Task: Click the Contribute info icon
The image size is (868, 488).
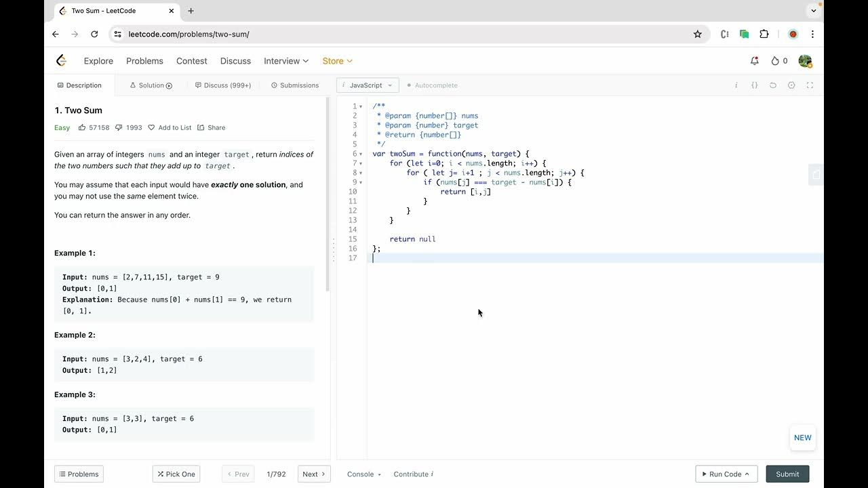Action: [x=432, y=474]
